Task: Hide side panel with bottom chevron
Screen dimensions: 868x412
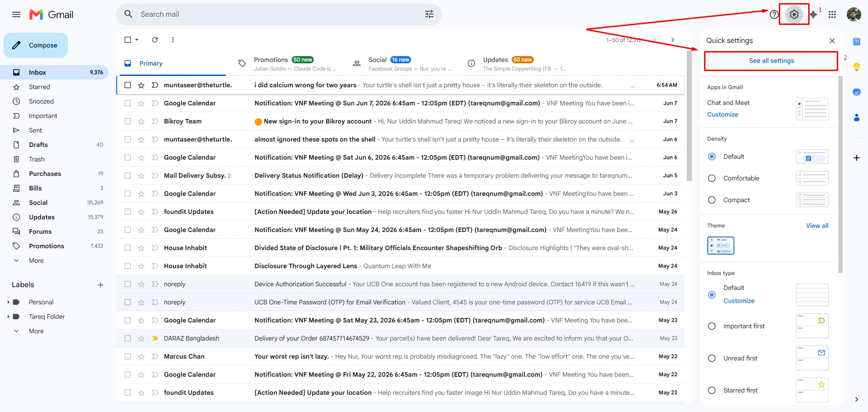Action: (857, 399)
